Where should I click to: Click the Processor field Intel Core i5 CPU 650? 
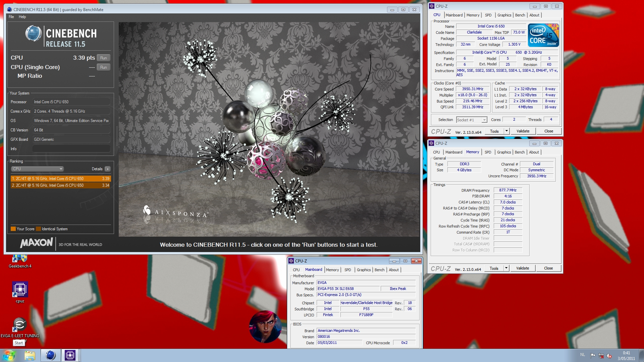point(71,102)
